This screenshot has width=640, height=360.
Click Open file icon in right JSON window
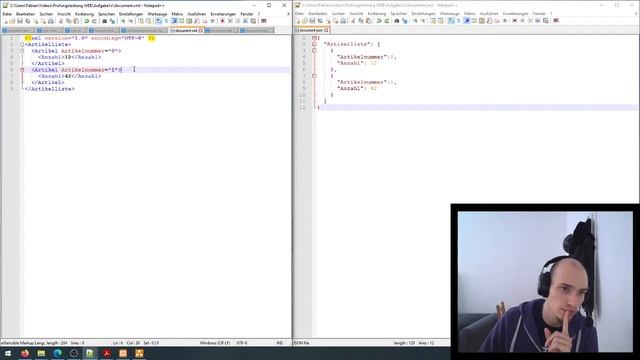305,21
